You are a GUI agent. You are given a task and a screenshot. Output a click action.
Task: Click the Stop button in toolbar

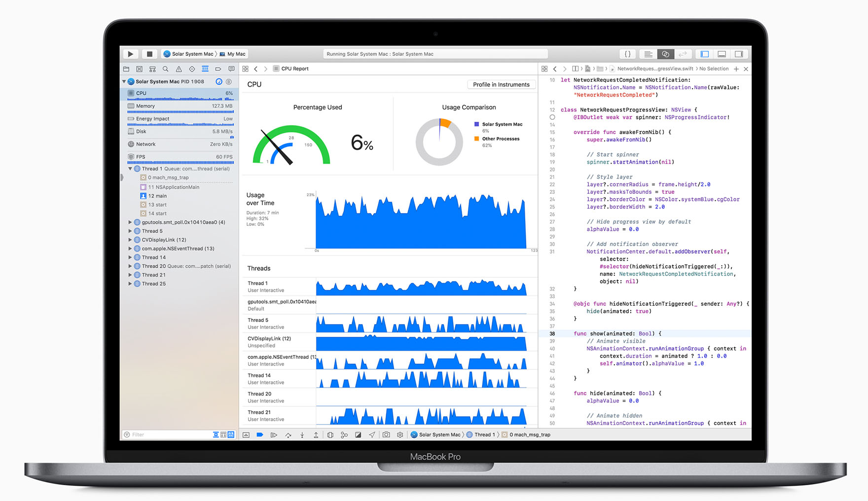pos(149,54)
